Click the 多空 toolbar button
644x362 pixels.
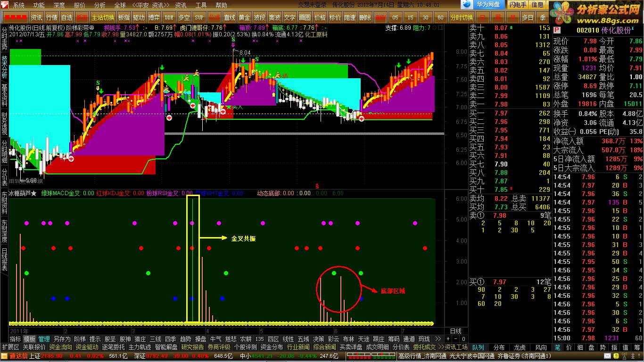pyautogui.click(x=184, y=17)
